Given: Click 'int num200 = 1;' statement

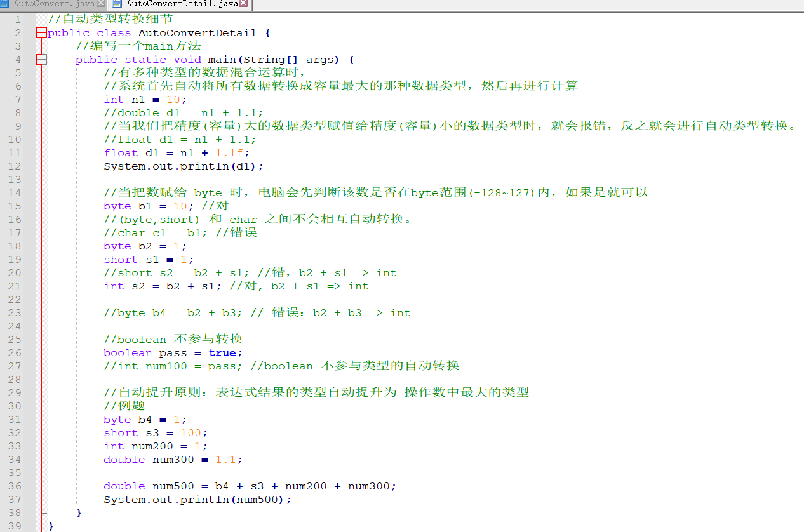Looking at the screenshot, I should pos(156,446).
